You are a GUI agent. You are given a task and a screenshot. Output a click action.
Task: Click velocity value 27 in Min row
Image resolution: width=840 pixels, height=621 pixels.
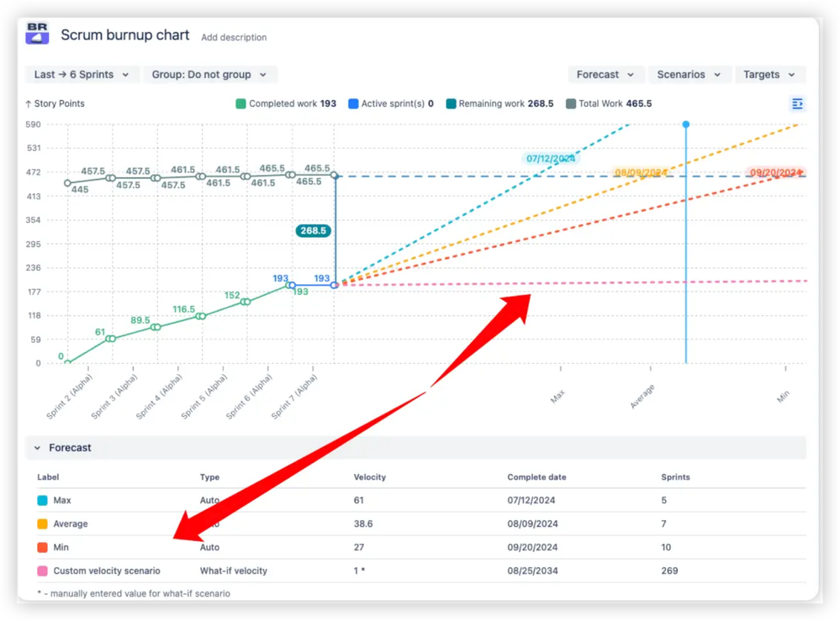tap(359, 548)
